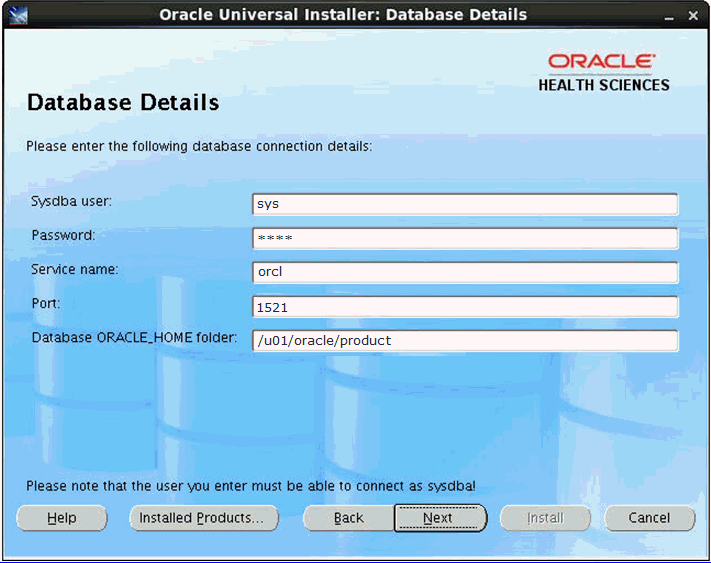Click the Oracle Health Sciences logo
The height and width of the screenshot is (563, 711).
pyautogui.click(x=604, y=73)
